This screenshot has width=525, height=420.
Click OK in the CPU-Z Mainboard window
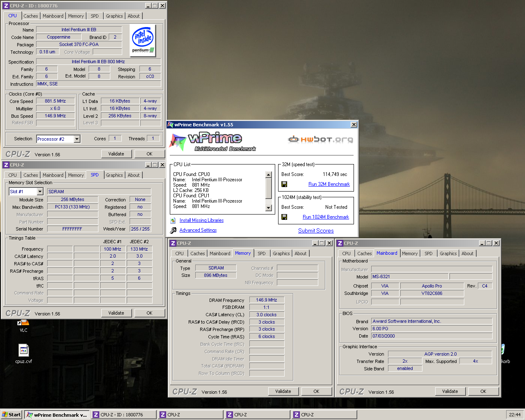coord(484,391)
